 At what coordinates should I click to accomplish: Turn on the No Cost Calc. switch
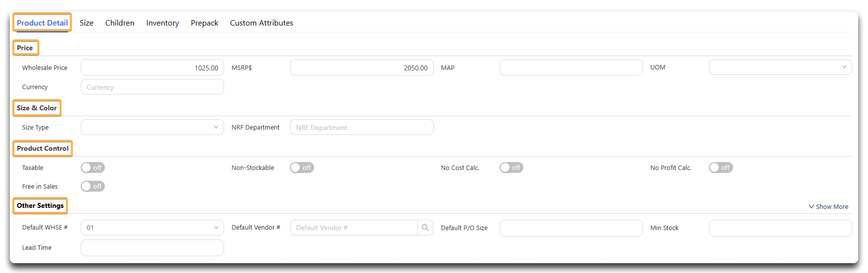512,168
